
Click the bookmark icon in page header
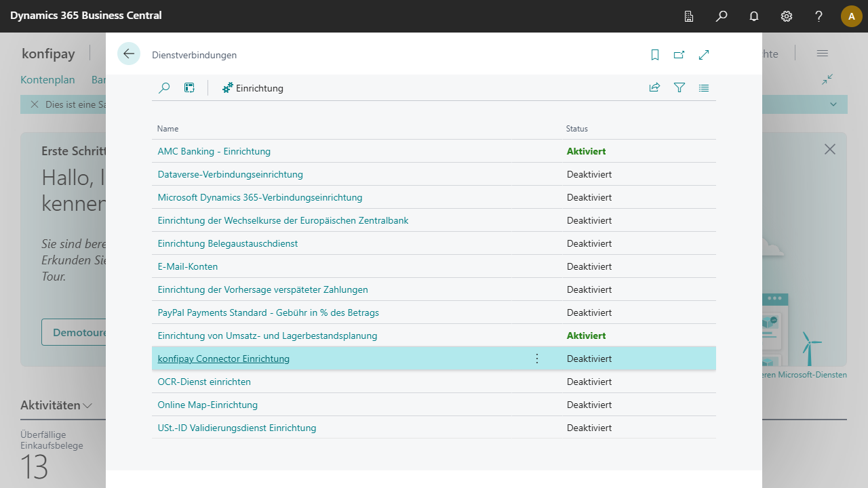654,55
